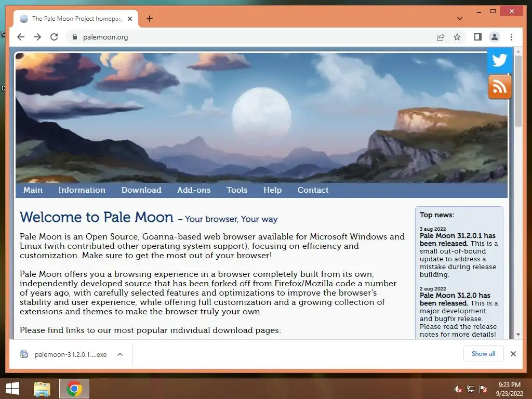Open the taskbar clock and date
Screen dimensions: 532x399
click(509, 389)
